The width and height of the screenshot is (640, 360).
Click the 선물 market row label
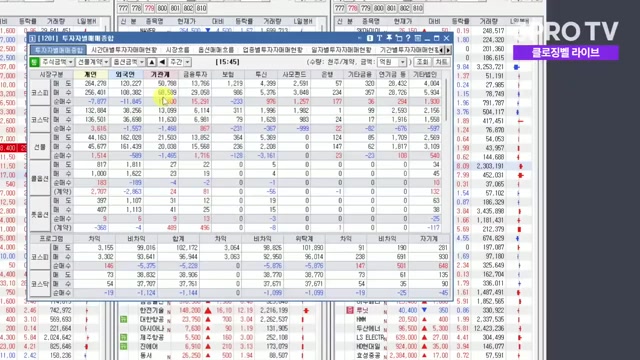(40, 147)
